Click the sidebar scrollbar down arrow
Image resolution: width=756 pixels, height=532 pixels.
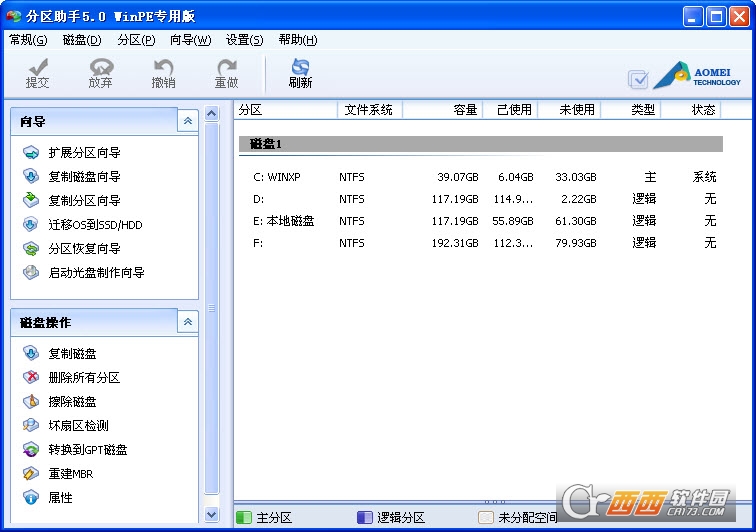coord(211,515)
